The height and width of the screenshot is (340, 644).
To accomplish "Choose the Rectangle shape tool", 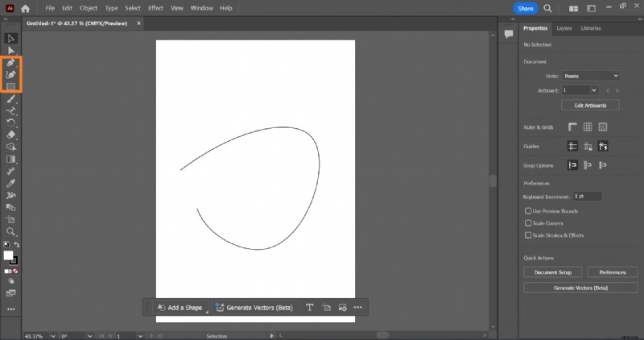I will click(11, 86).
